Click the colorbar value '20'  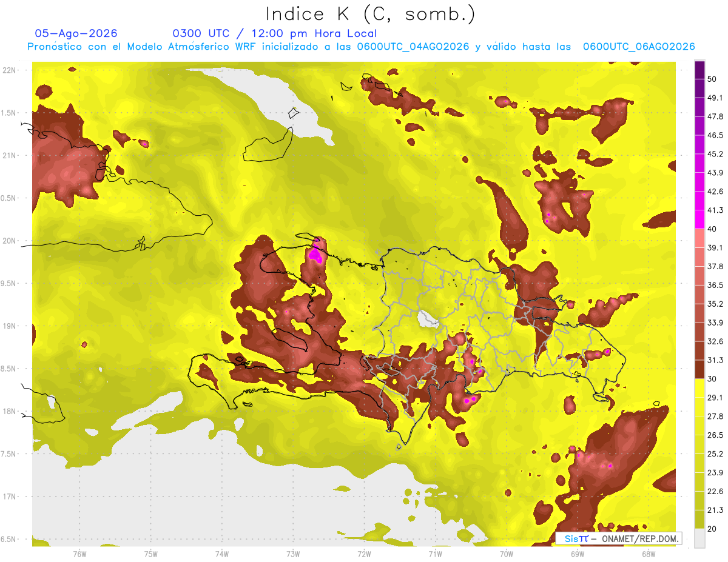coord(712,529)
